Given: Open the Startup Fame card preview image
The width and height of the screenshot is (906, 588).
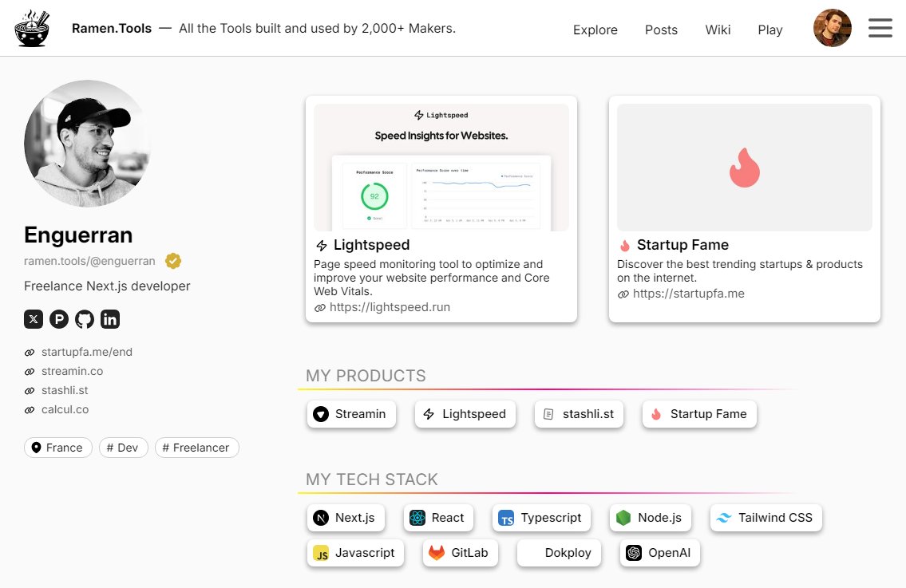Looking at the screenshot, I should tap(744, 168).
